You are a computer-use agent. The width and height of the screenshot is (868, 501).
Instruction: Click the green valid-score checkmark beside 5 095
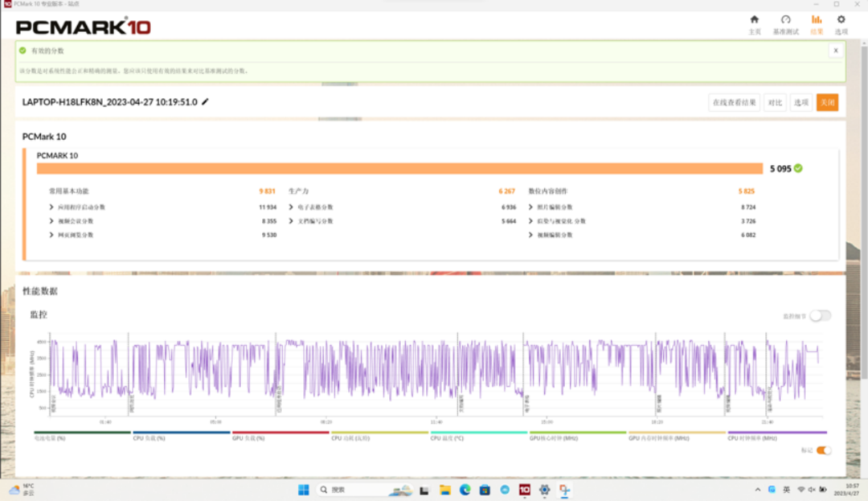(798, 169)
